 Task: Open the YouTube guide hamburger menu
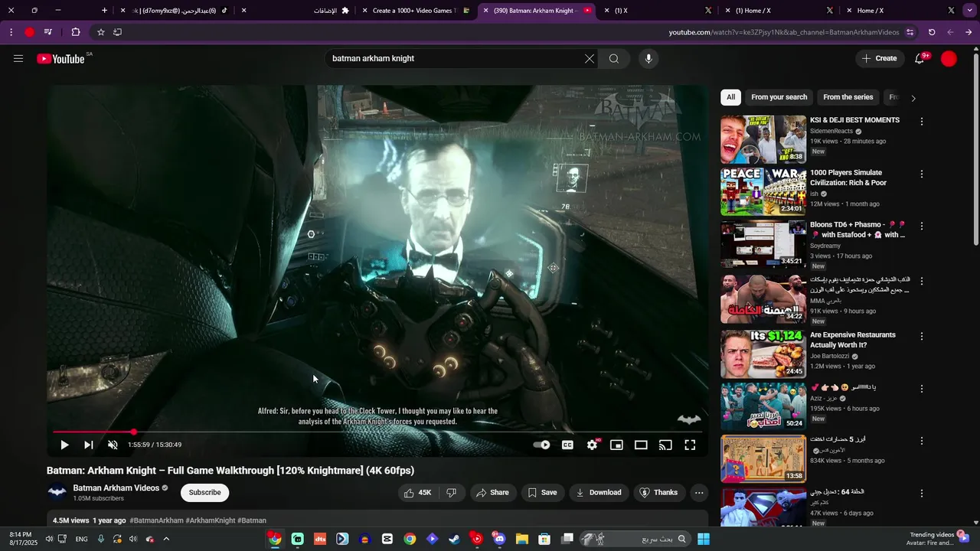click(x=18, y=58)
